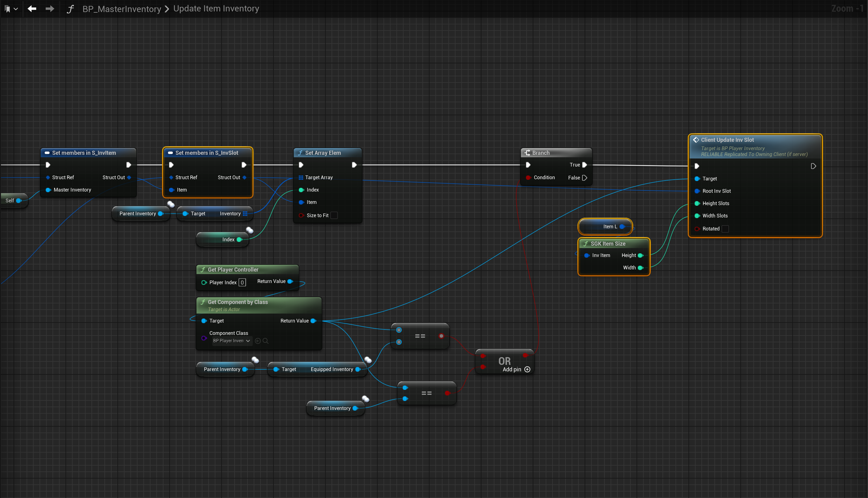Click the Add pin plus icon on OR node
This screenshot has width=868, height=498.
[x=527, y=369]
